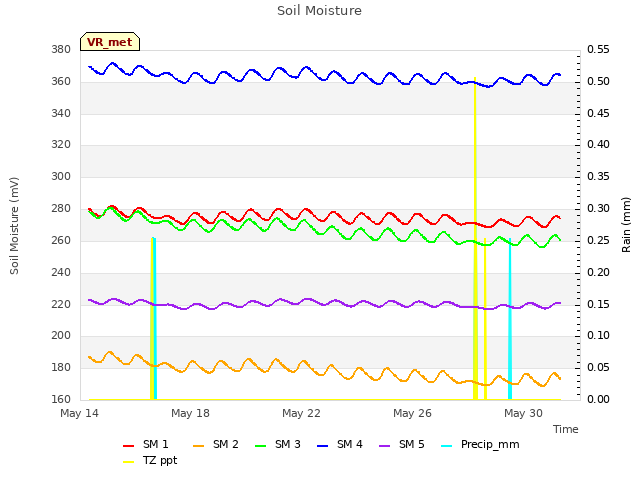Click the Soil Moisture (mV) axis title
The image size is (640, 480).
tap(14, 226)
